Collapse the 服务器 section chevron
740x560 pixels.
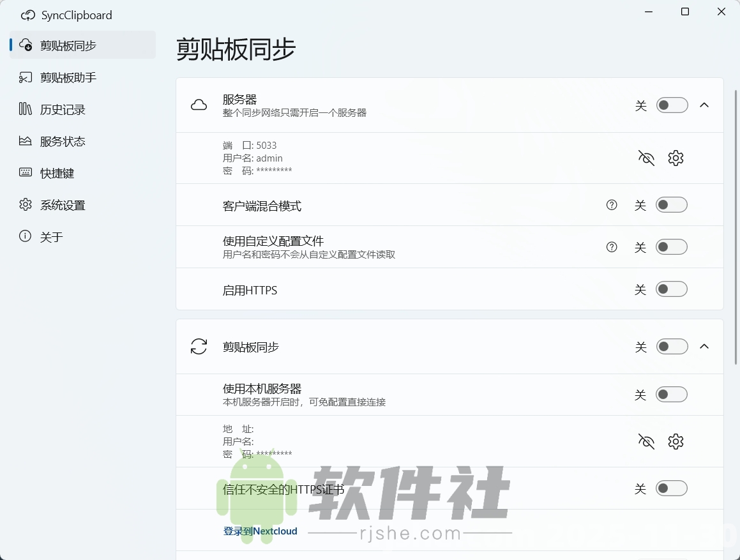point(704,105)
